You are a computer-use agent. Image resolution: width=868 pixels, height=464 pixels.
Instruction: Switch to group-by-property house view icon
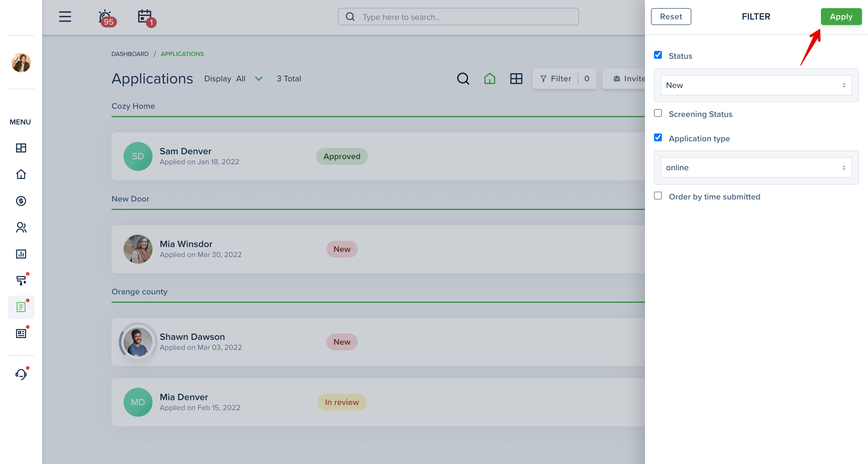pos(489,79)
